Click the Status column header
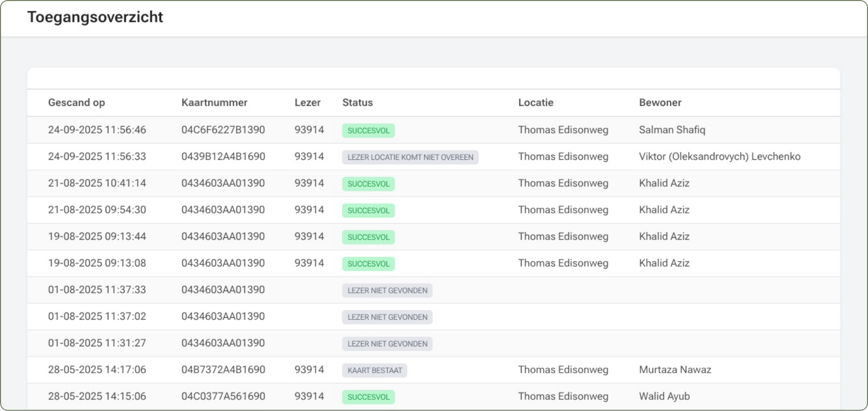 point(358,102)
